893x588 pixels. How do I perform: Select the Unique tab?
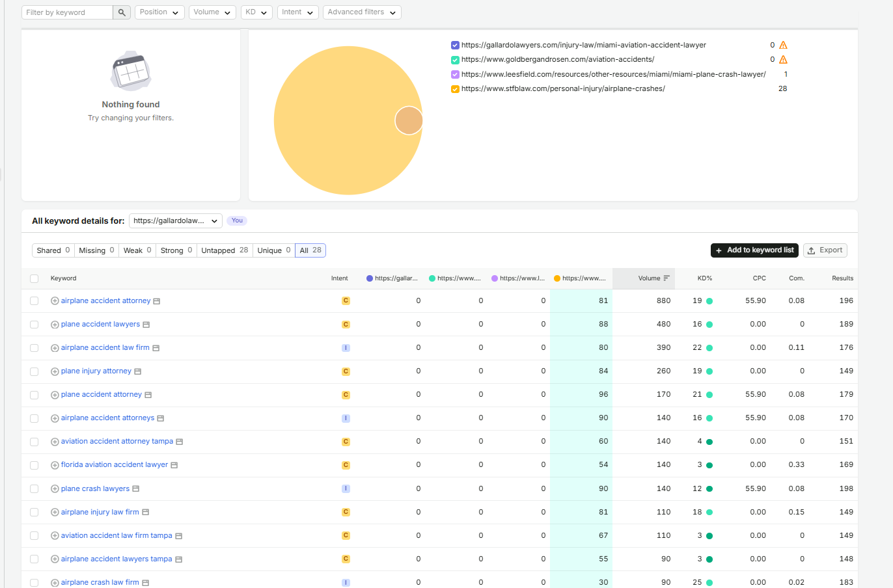[274, 250]
